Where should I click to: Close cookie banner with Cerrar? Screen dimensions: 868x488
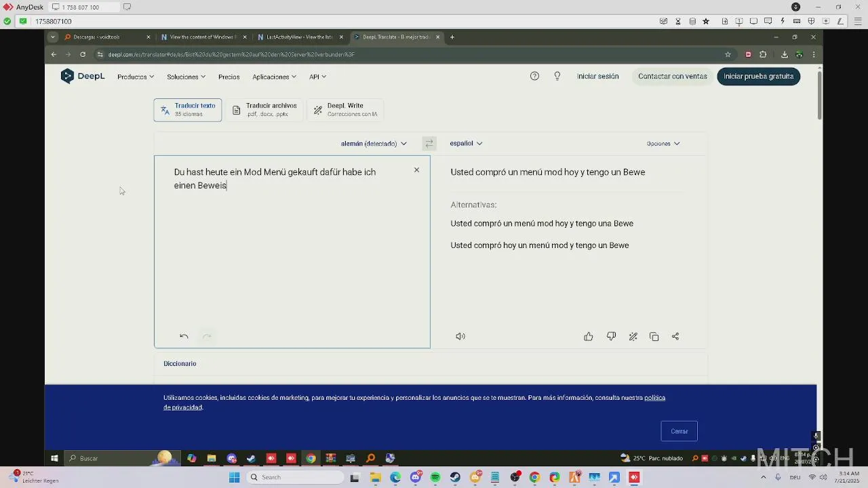click(x=679, y=432)
